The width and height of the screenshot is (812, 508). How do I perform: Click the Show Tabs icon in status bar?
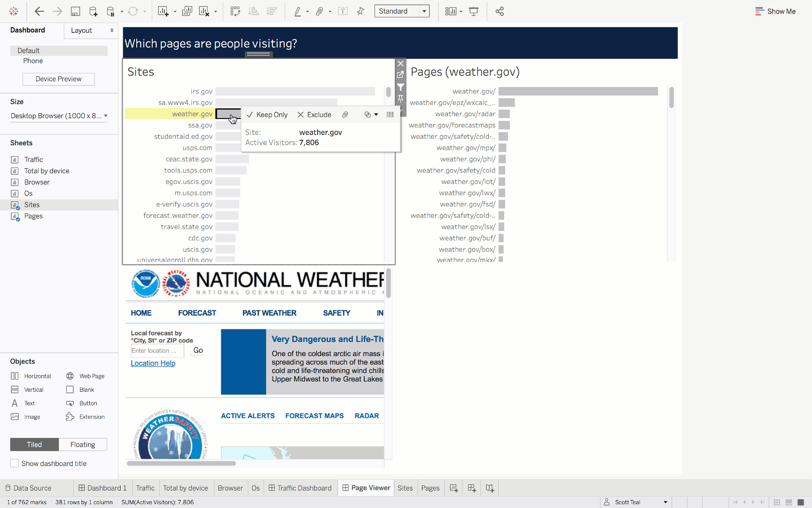[x=801, y=502]
